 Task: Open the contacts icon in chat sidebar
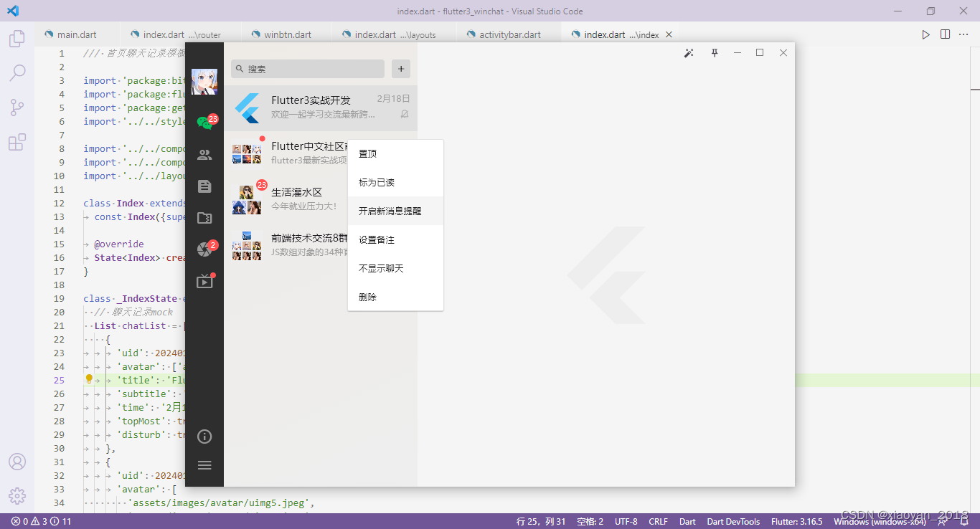click(204, 155)
